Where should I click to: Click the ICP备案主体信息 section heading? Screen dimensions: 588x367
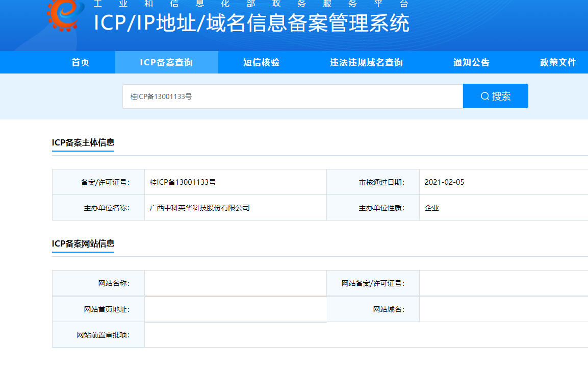(x=83, y=142)
